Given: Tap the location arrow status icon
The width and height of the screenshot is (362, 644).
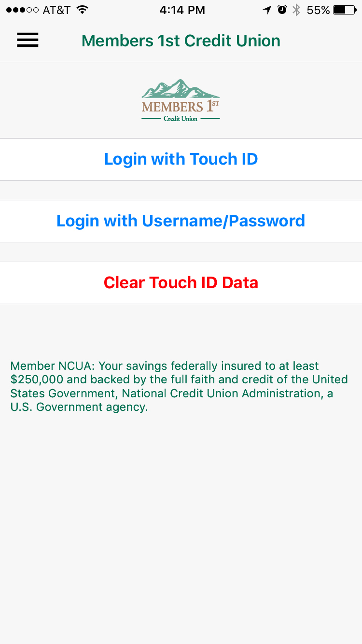Looking at the screenshot, I should tap(267, 10).
